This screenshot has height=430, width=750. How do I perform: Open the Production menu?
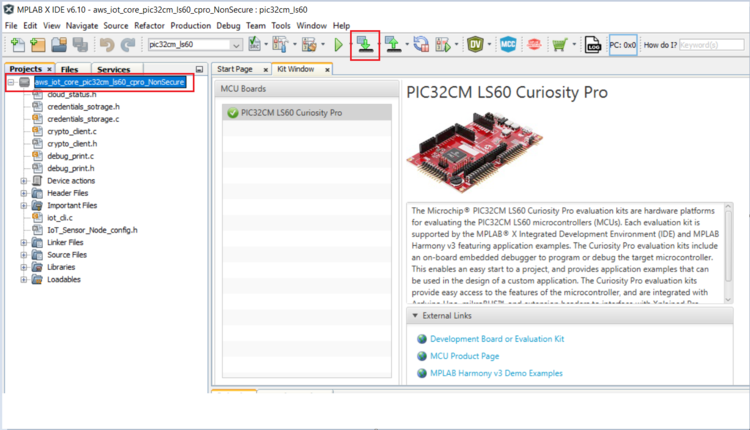190,24
